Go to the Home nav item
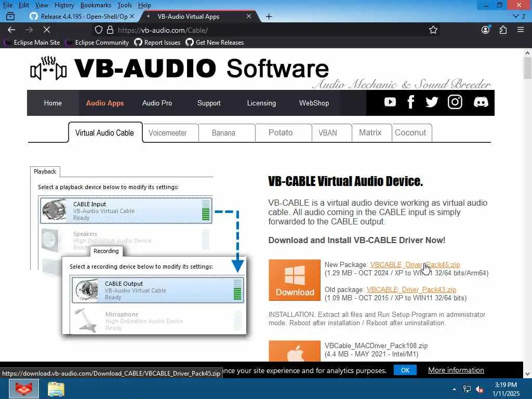This screenshot has height=399, width=532. [52, 103]
